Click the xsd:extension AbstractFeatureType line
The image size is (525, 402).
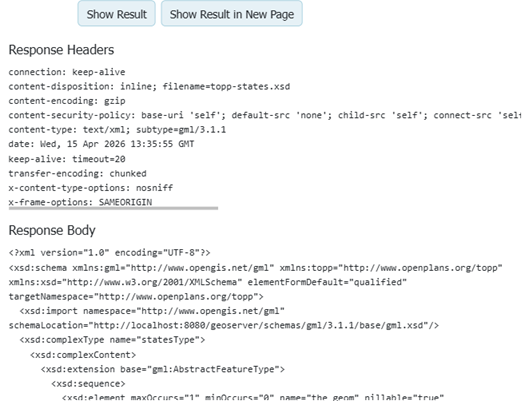[163, 369]
